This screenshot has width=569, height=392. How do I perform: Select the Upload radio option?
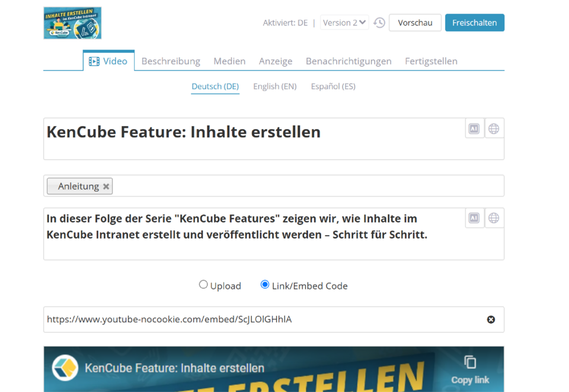tap(203, 285)
